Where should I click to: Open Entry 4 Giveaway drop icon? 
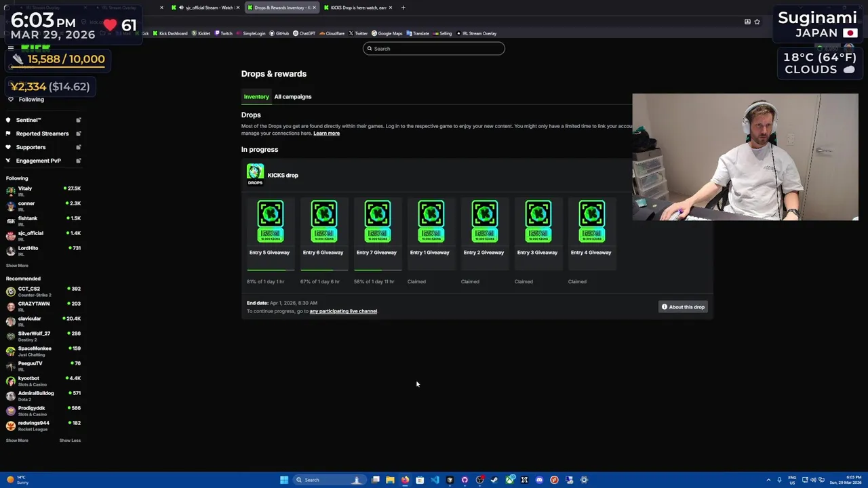591,221
